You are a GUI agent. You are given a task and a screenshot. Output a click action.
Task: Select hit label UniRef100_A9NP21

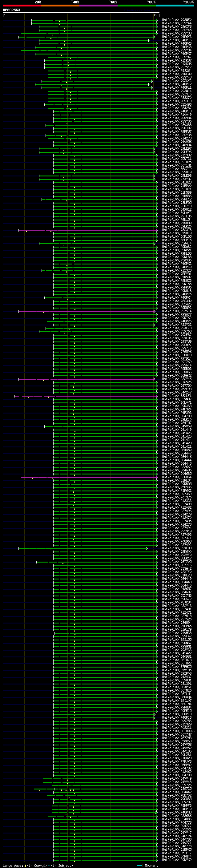tap(176, 250)
